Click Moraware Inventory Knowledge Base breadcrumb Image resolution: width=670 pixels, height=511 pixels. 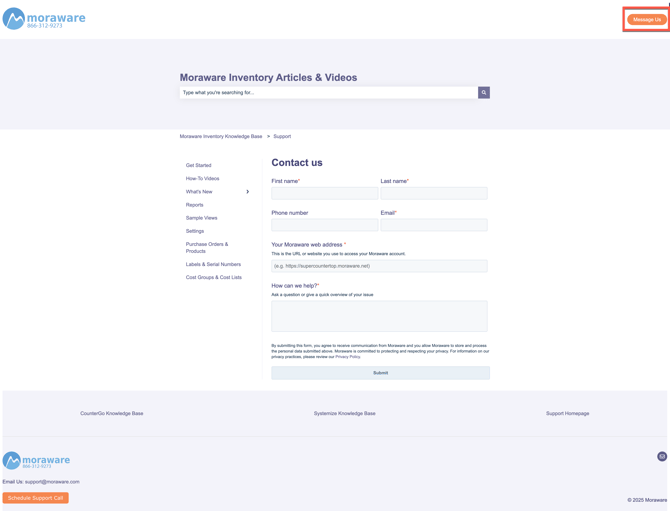tap(221, 136)
